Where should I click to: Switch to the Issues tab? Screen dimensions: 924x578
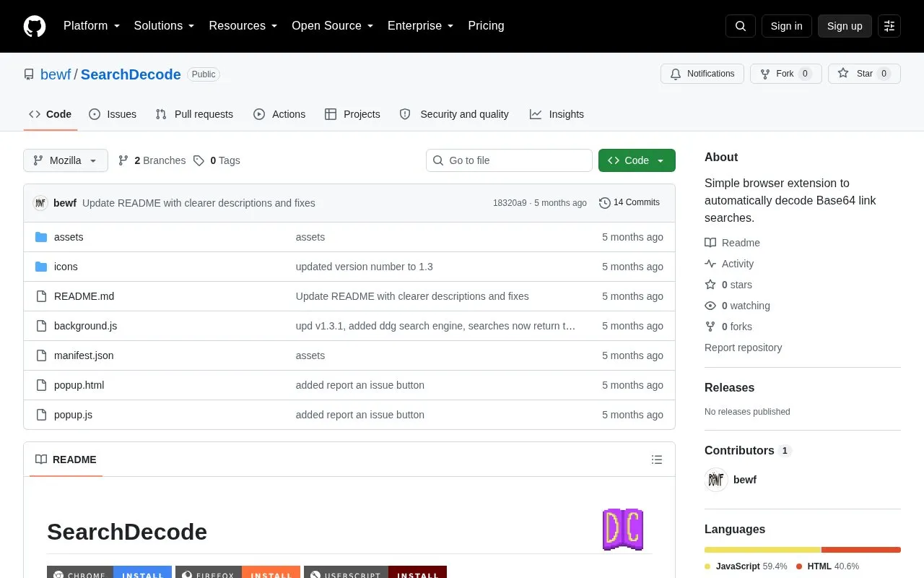[113, 114]
